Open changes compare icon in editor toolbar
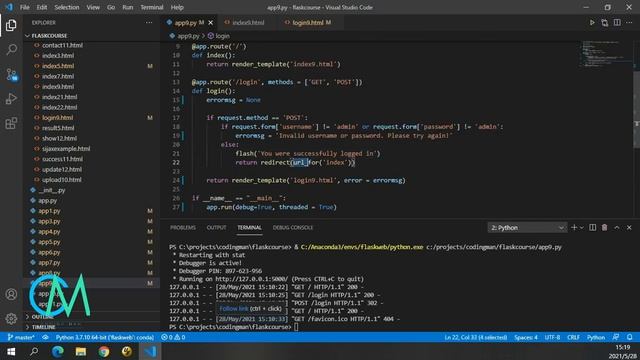Image resolution: width=640 pixels, height=360 pixels. coord(604,22)
